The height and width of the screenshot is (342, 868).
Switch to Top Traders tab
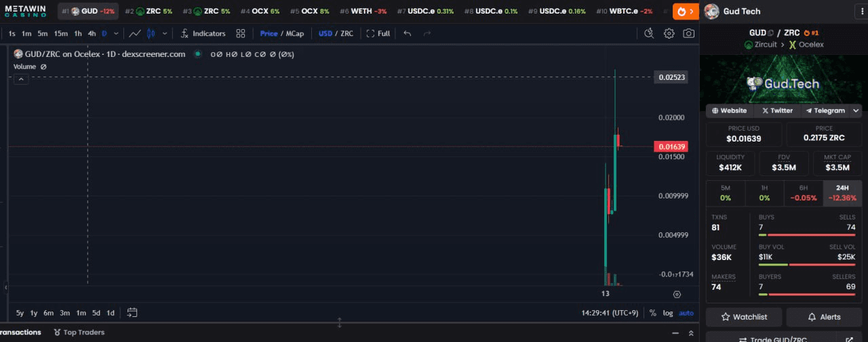point(79,333)
